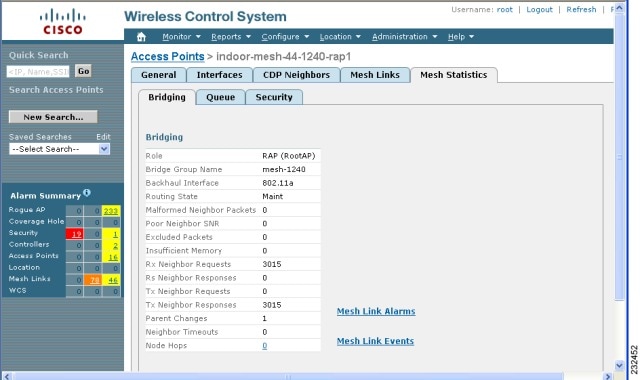Click the Neighbor Timeouts label
The height and width of the screenshot is (380, 640).
point(182,332)
